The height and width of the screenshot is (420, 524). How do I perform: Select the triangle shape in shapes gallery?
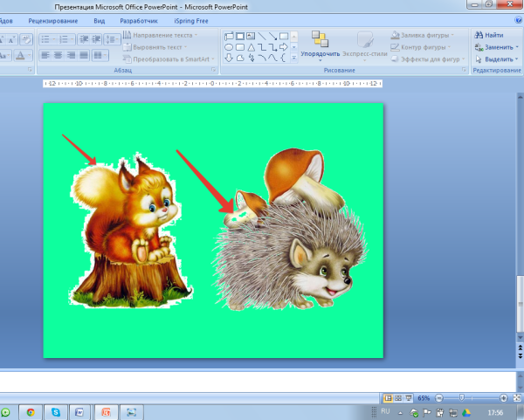pos(252,46)
